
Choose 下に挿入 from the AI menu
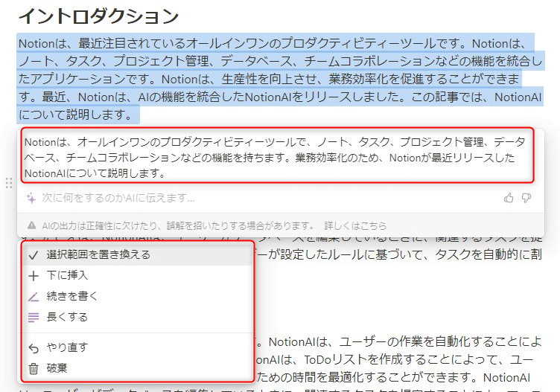coord(138,275)
